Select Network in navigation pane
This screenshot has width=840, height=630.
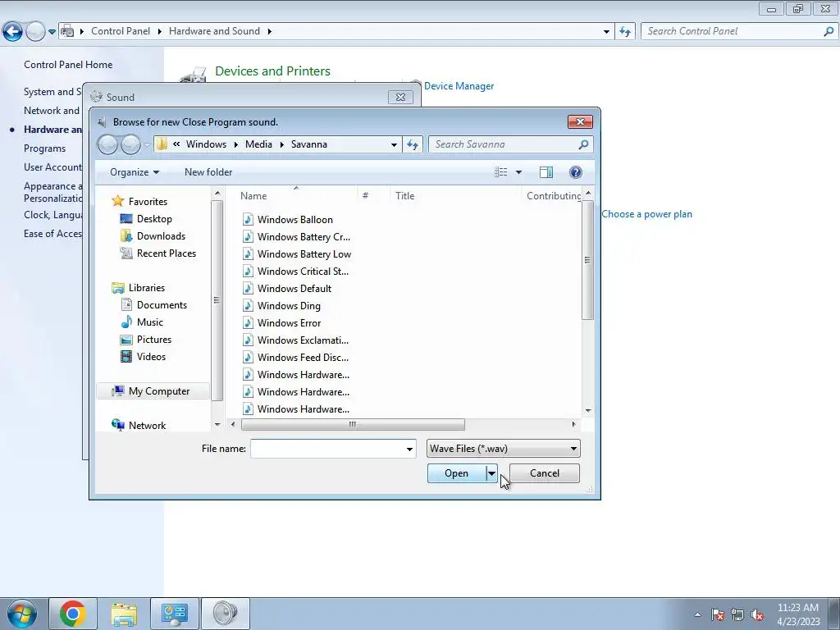tap(148, 426)
